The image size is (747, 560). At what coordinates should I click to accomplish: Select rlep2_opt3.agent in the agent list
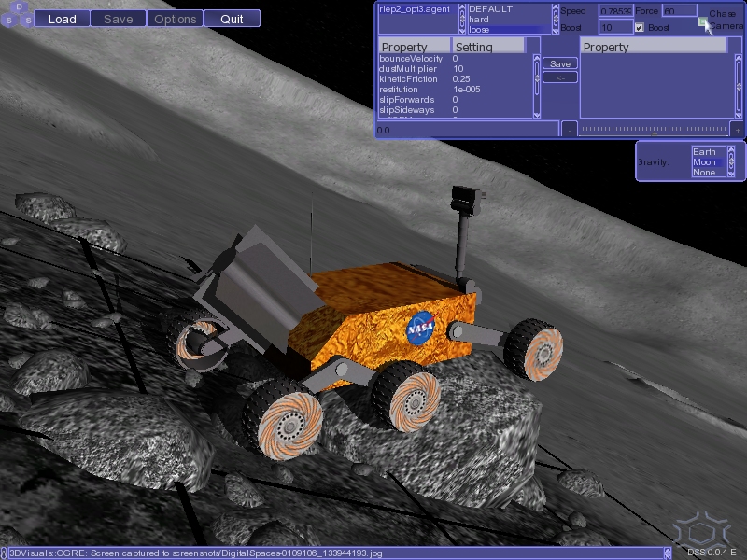coord(417,9)
